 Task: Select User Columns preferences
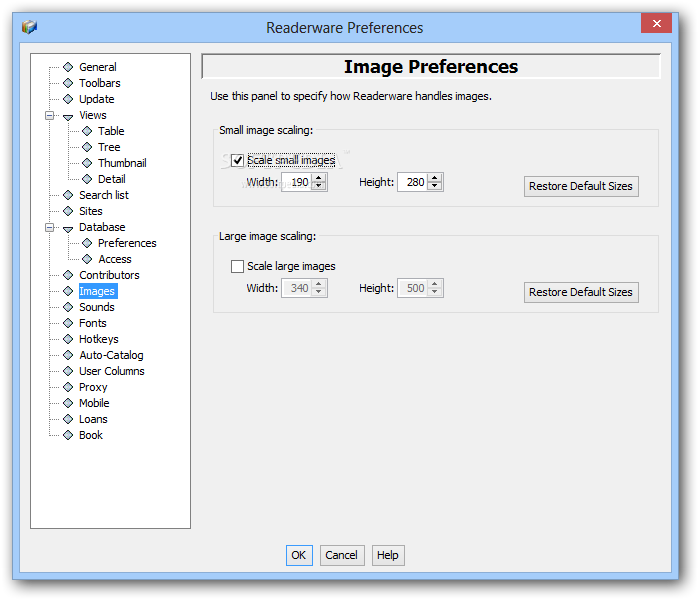click(112, 371)
